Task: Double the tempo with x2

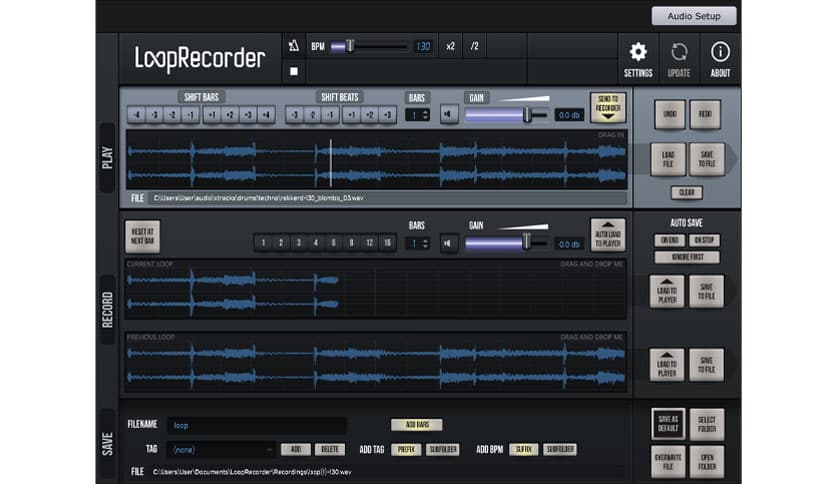Action: coord(451,46)
